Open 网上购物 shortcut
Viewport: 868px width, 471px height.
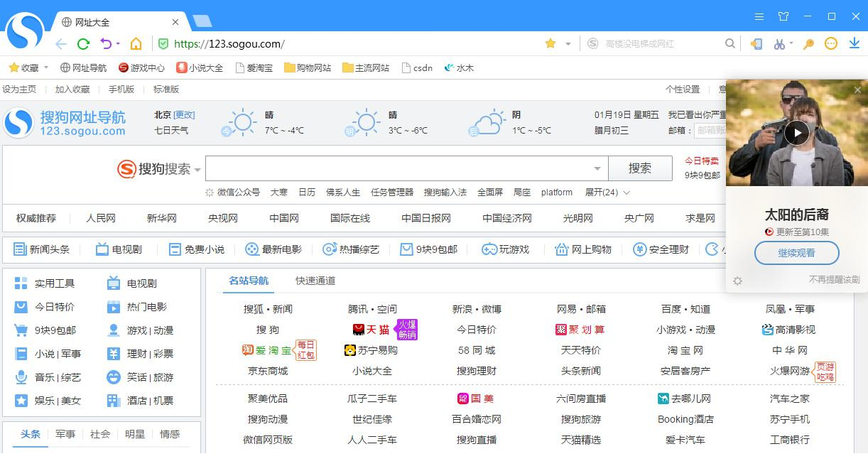(583, 249)
